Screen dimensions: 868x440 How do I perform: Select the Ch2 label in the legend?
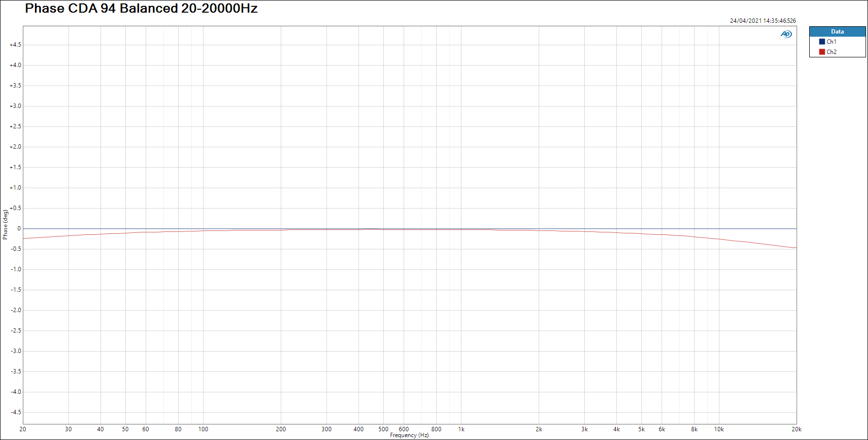pyautogui.click(x=832, y=52)
